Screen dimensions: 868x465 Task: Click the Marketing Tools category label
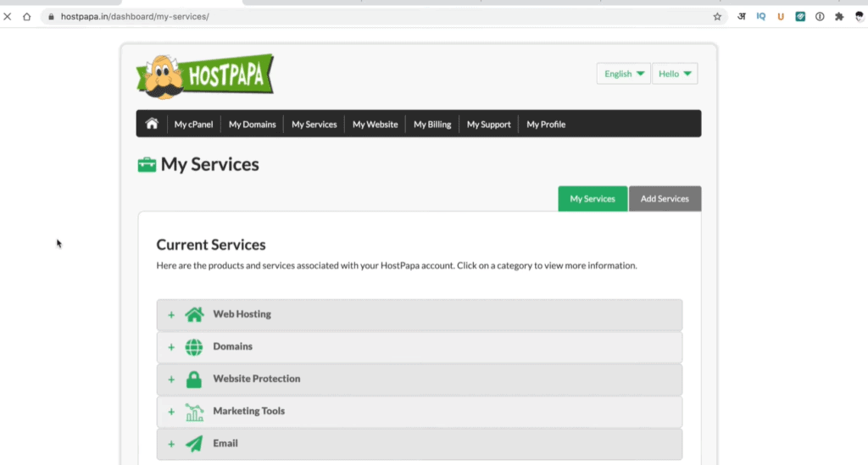click(x=249, y=411)
